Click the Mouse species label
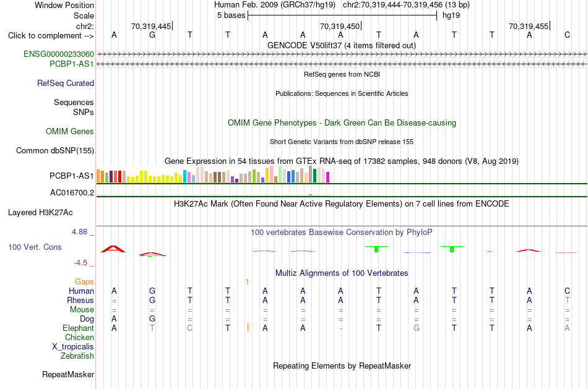Screen dimensions: 588x389 [82, 310]
